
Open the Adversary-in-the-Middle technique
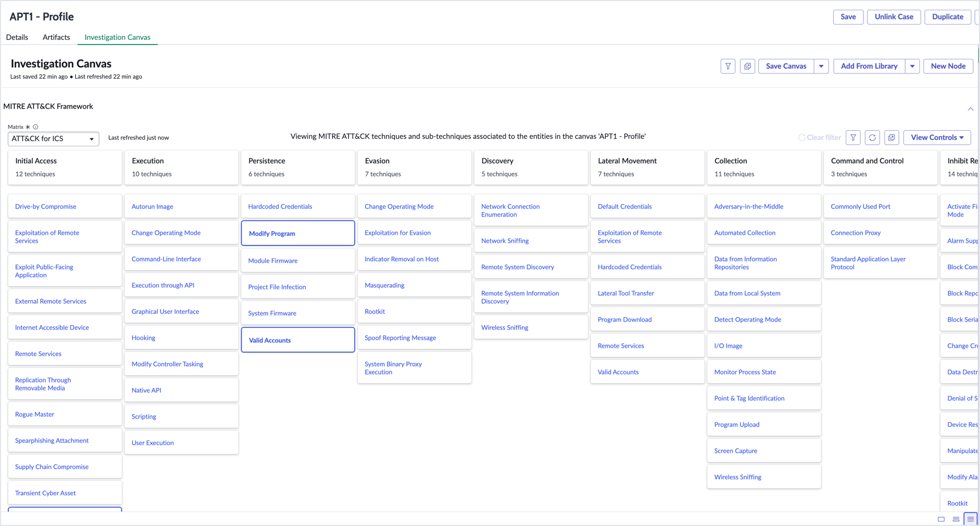coord(764,206)
